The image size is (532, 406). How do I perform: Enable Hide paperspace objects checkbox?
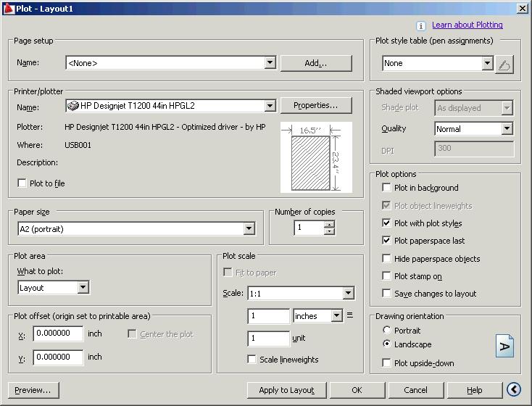click(386, 258)
